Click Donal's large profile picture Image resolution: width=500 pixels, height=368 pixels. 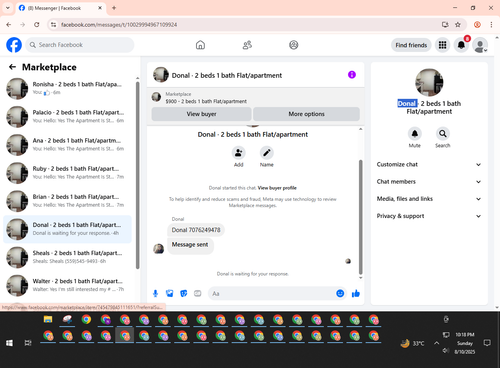click(429, 83)
